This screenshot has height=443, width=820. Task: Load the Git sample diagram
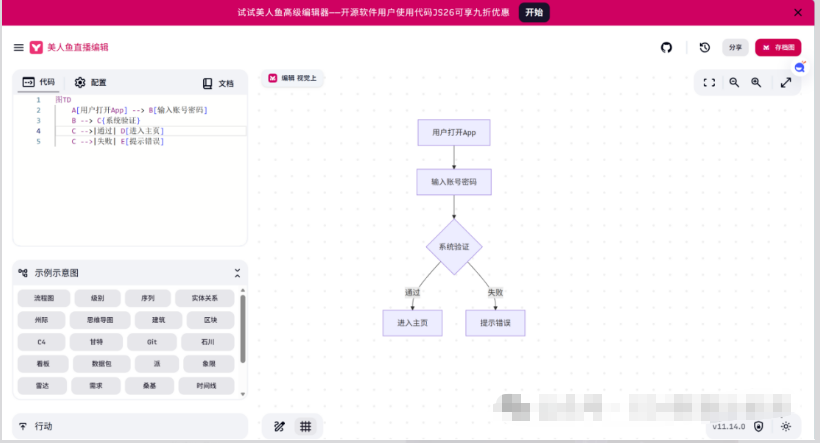coord(152,342)
